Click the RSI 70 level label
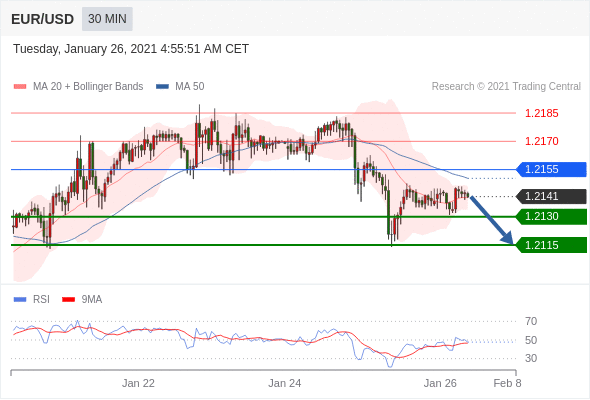 [x=531, y=321]
